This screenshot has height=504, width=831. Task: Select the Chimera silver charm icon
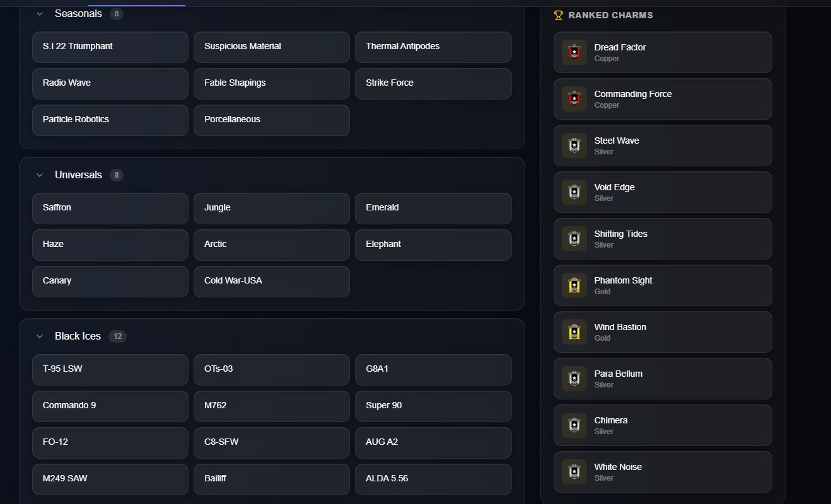click(574, 425)
